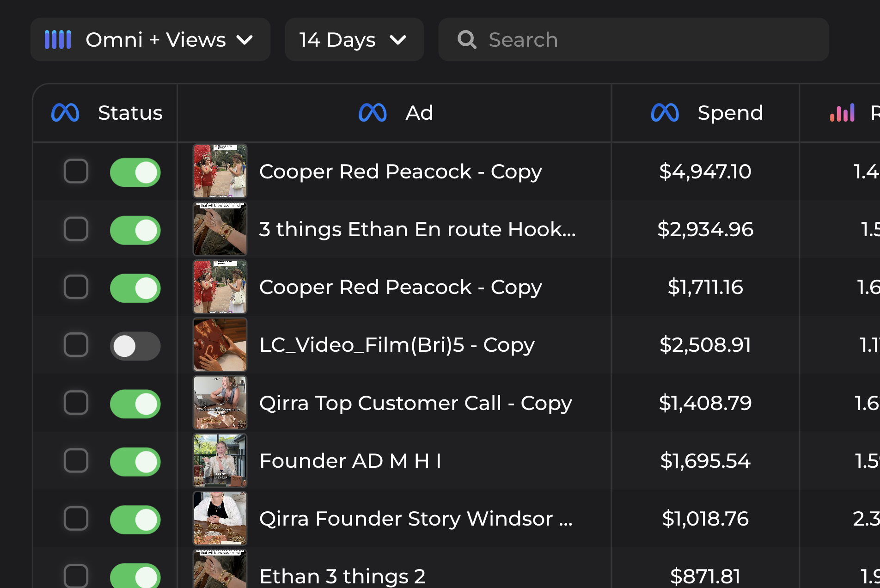Click the Meta logo beside Ad header
Image resolution: width=880 pixels, height=588 pixels.
(373, 113)
